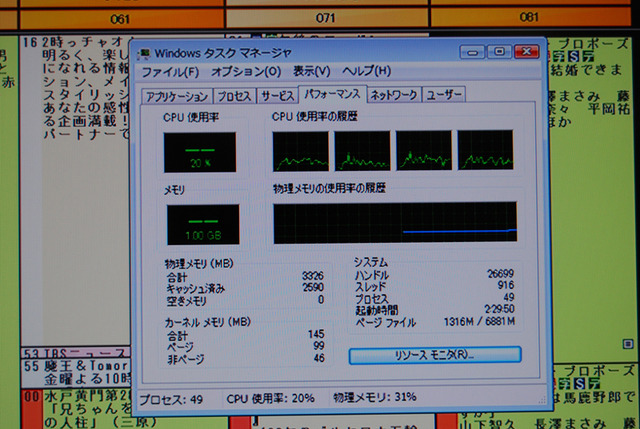Image resolution: width=640 pixels, height=429 pixels.
Task: Open the オプション(O) menu
Action: point(246,72)
